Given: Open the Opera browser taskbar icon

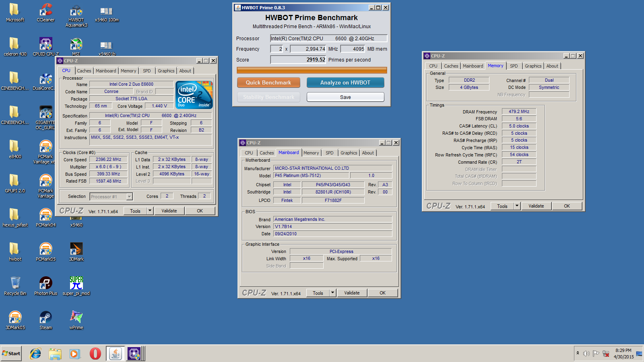Looking at the screenshot, I should 95,354.
